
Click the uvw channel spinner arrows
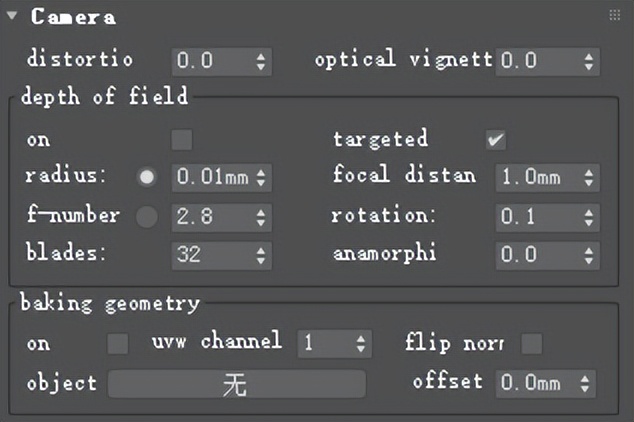[x=361, y=344]
